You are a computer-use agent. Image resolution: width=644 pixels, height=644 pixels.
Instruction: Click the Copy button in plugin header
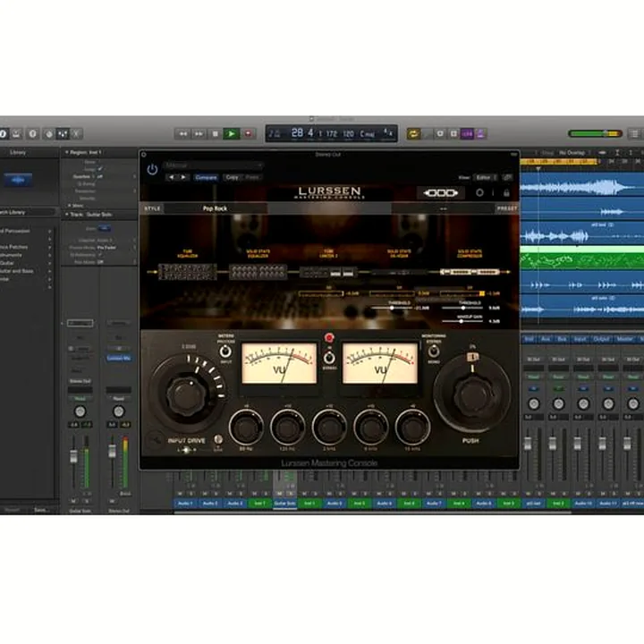click(232, 177)
